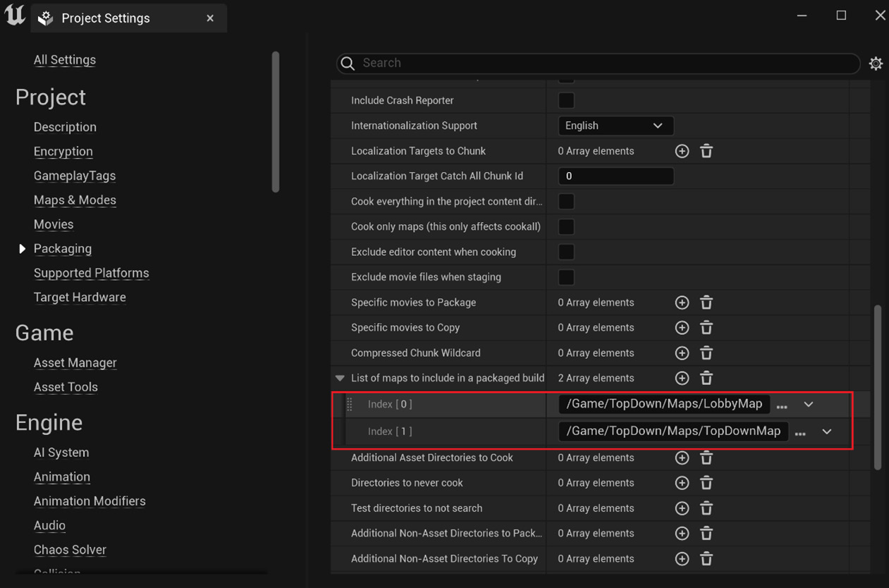Add element to Specific movies to Copy

tap(682, 328)
